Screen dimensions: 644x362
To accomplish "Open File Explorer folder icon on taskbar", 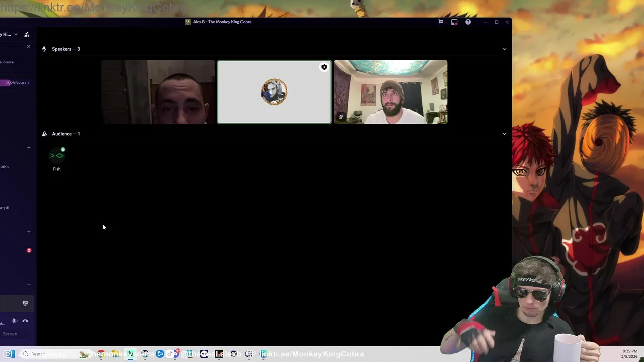I will [115, 354].
